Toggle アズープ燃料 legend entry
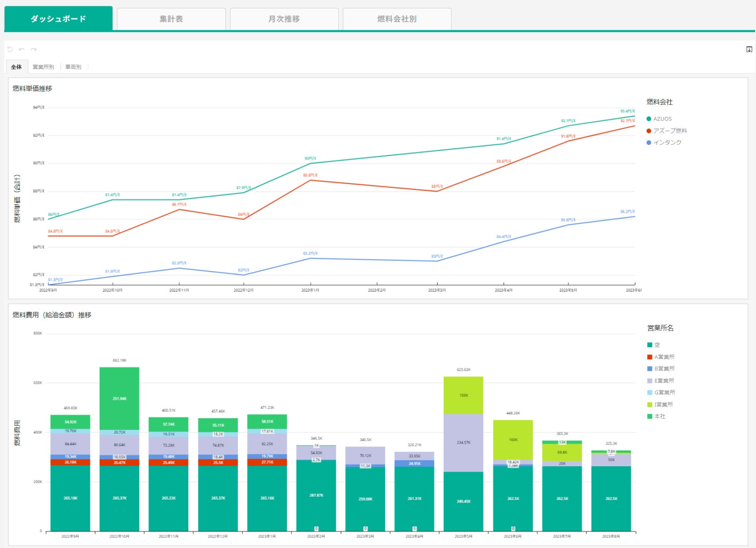 670,131
